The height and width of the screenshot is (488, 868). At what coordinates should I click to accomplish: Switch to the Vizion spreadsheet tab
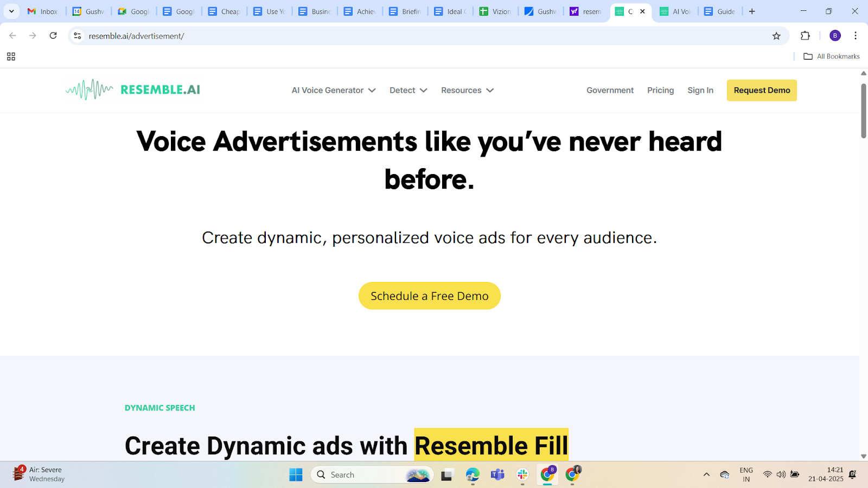(495, 11)
